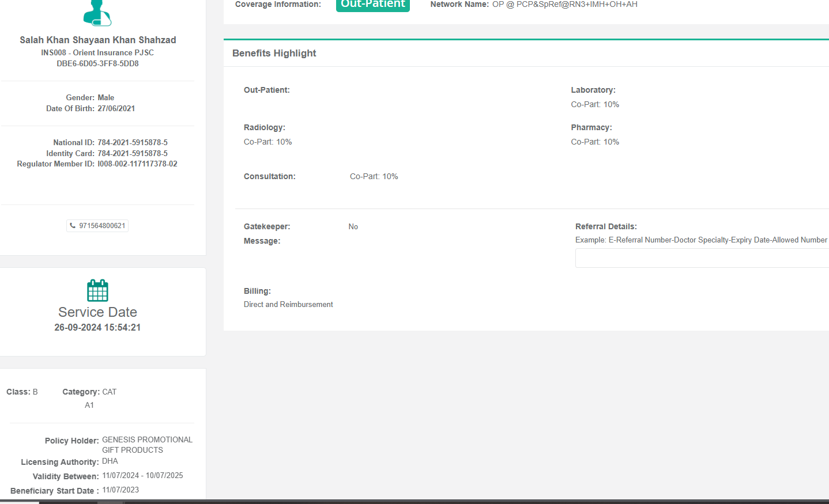
Task: Click the Service Date calendar icon
Action: [x=97, y=290]
